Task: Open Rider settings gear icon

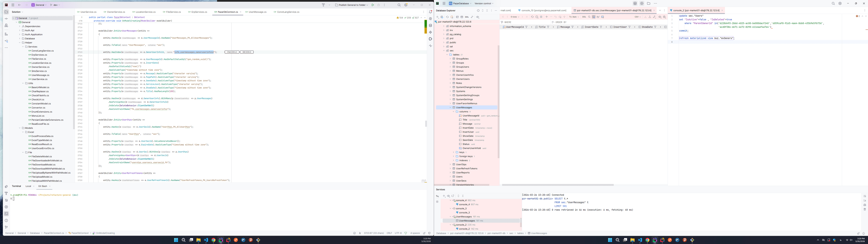Action: point(406,5)
